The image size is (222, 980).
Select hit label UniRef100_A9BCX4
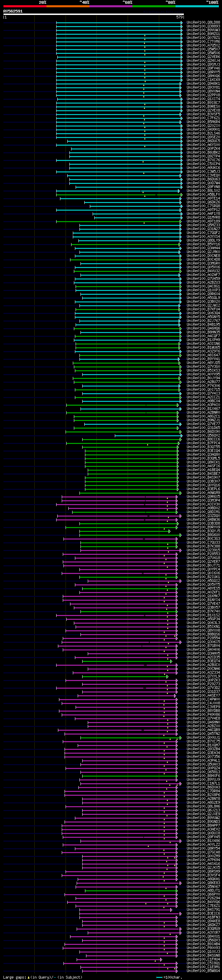(203, 401)
